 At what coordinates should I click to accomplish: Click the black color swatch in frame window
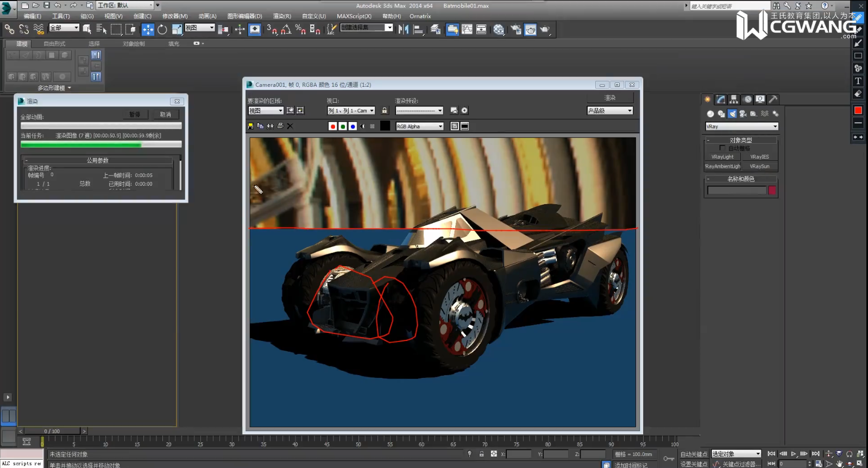click(385, 126)
